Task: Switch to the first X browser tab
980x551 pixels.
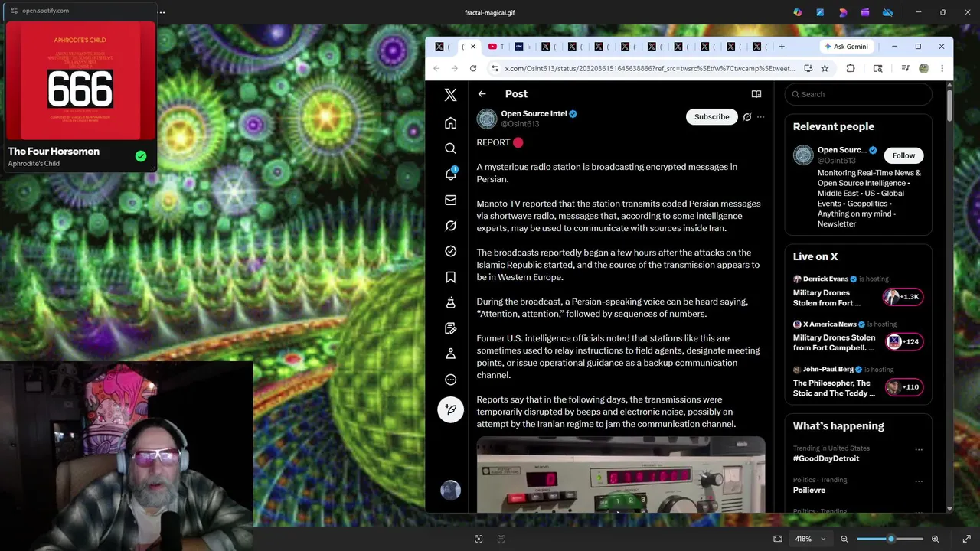Action: [x=444, y=47]
